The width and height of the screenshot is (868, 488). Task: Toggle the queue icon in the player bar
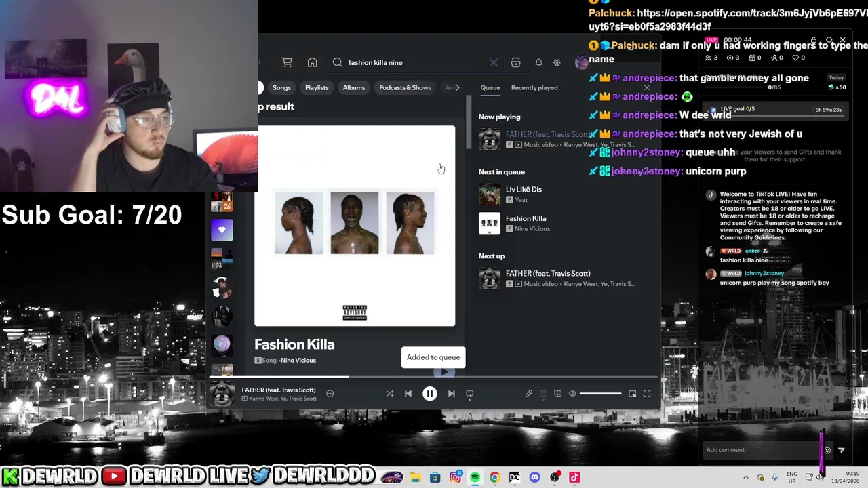[543, 393]
